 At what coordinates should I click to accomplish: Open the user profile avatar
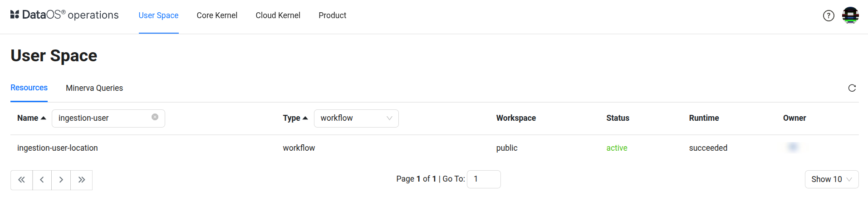click(850, 15)
